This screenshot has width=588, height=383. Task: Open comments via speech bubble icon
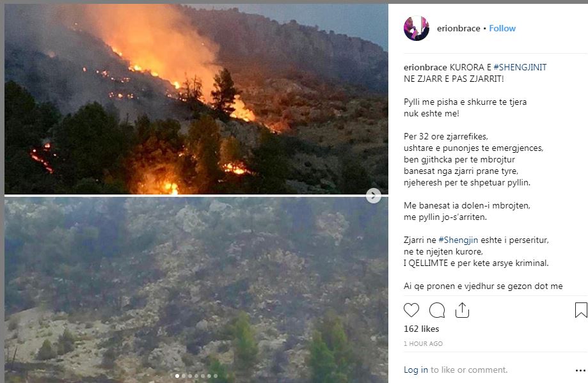437,310
